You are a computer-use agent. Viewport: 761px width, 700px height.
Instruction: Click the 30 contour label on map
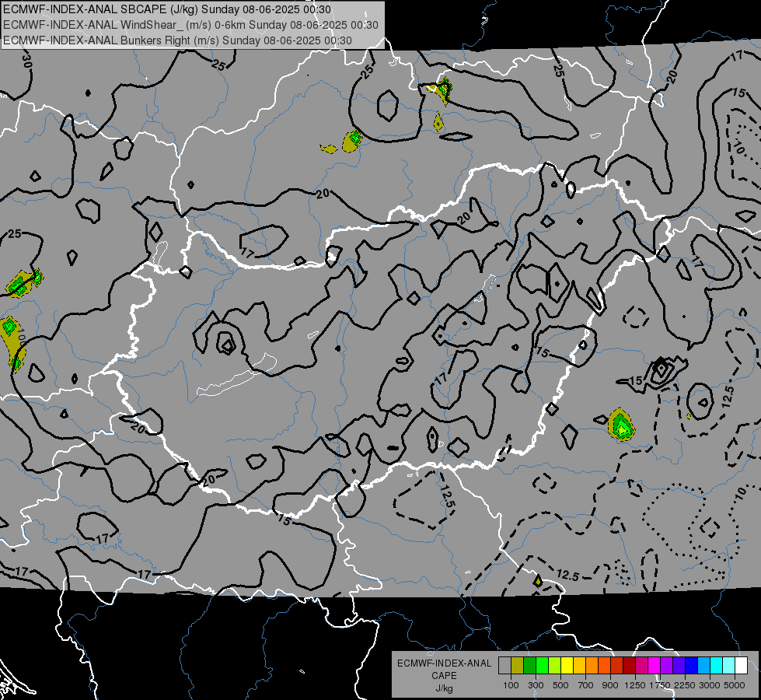[26, 61]
